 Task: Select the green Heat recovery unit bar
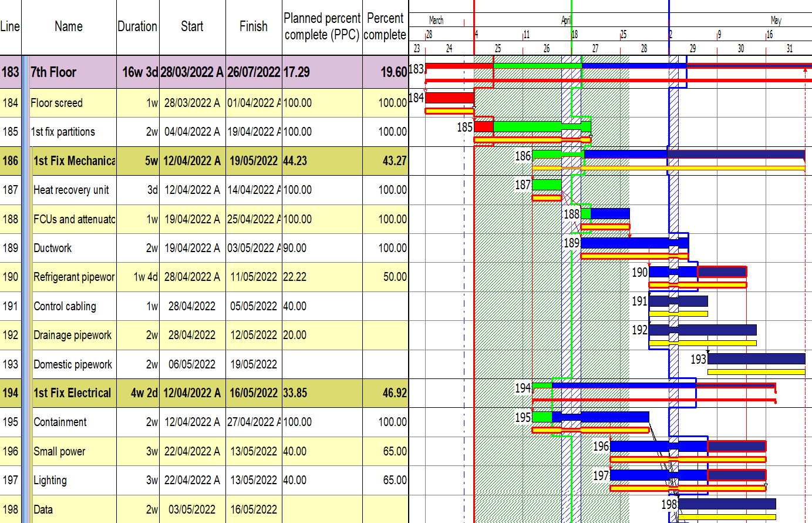[x=547, y=185]
